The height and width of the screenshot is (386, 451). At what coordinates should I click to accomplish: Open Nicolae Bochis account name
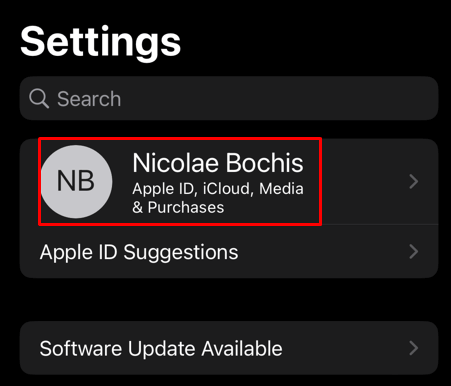[x=218, y=163]
